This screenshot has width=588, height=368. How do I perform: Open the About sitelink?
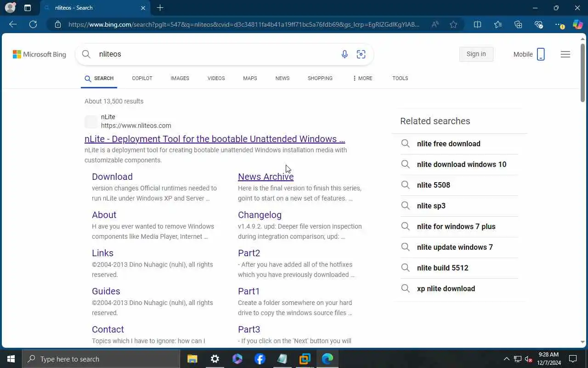(104, 215)
